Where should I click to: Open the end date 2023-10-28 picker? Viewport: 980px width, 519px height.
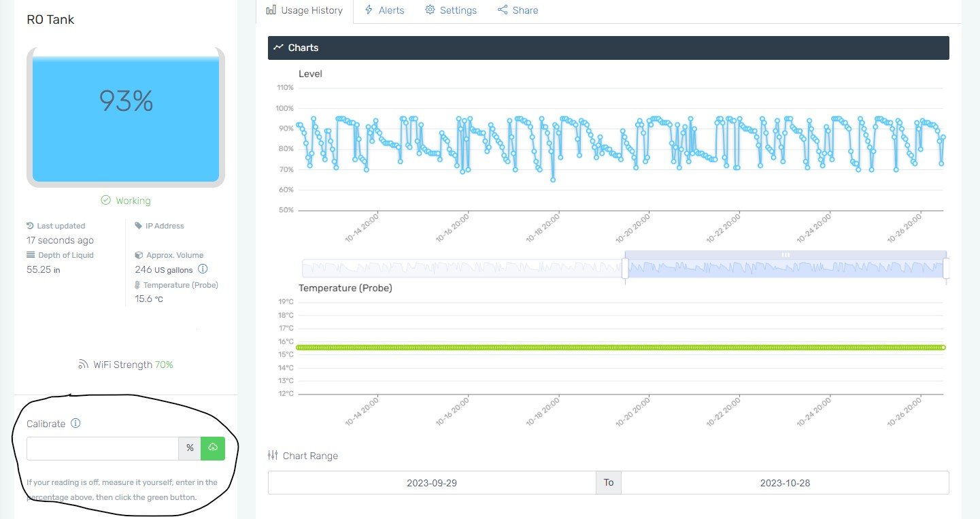[785, 482]
